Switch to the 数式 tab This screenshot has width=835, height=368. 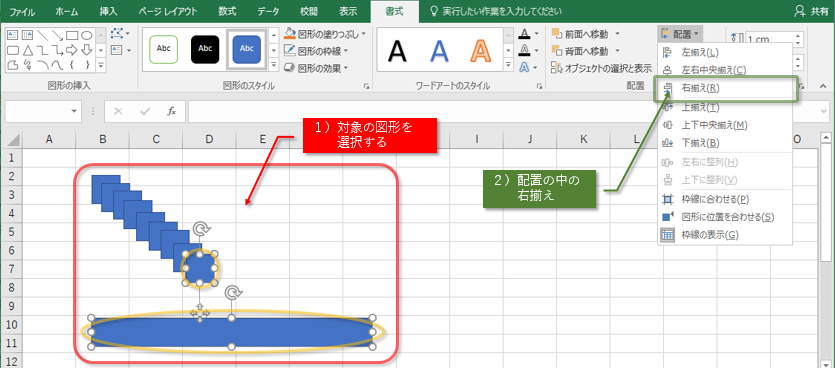point(227,11)
